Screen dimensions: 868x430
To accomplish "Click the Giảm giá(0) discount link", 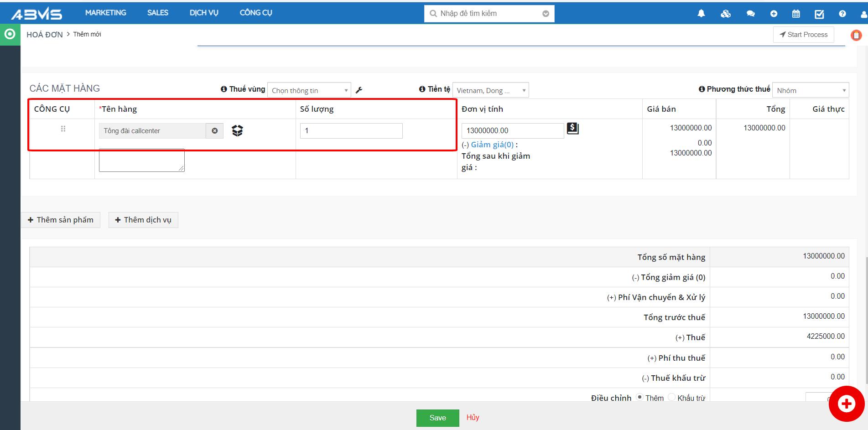I will click(x=492, y=145).
